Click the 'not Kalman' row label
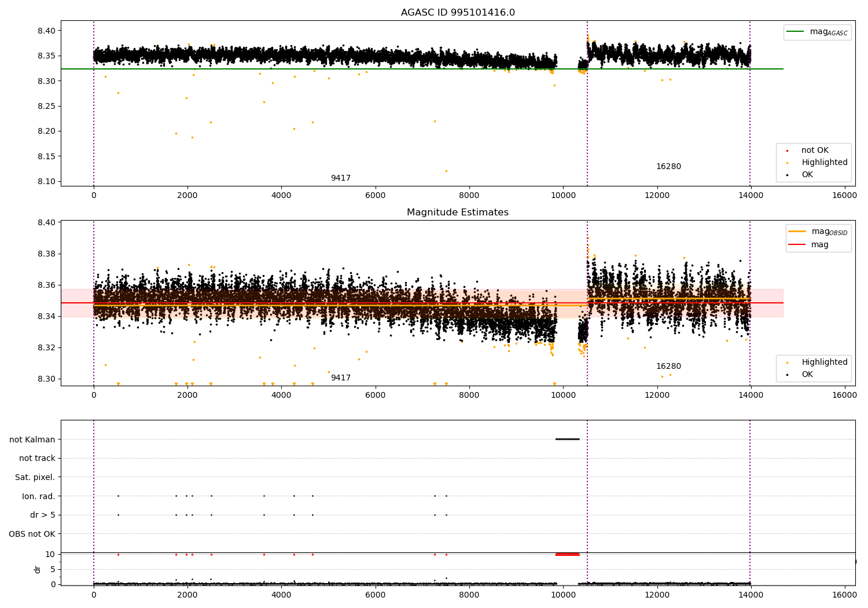Viewport: 868px width, 608px height. point(32,439)
